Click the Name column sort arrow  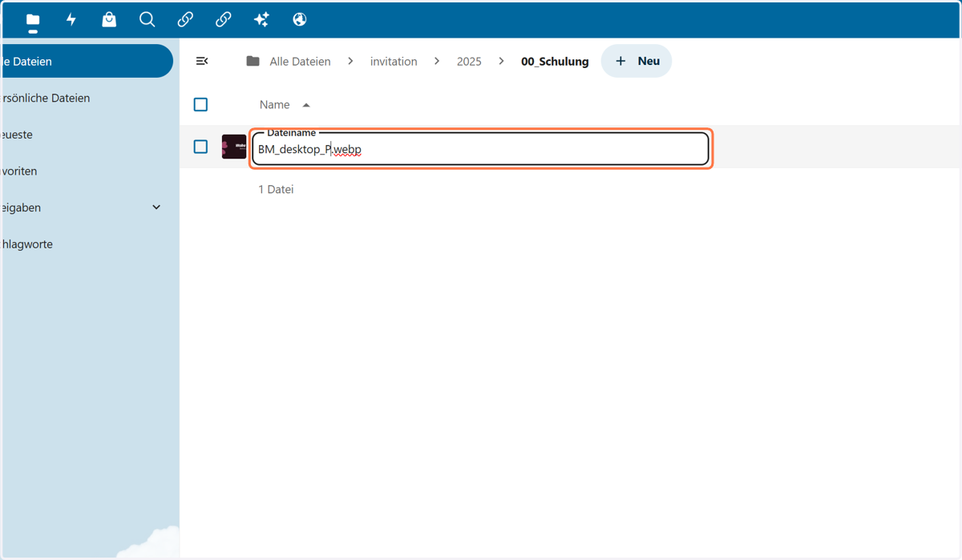(306, 105)
